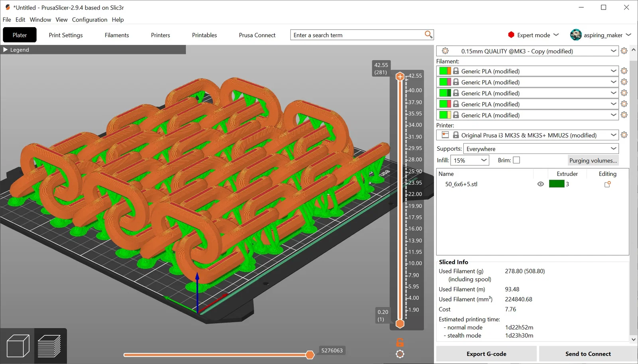Open the Edit menu
This screenshot has height=364, width=638.
coord(20,20)
